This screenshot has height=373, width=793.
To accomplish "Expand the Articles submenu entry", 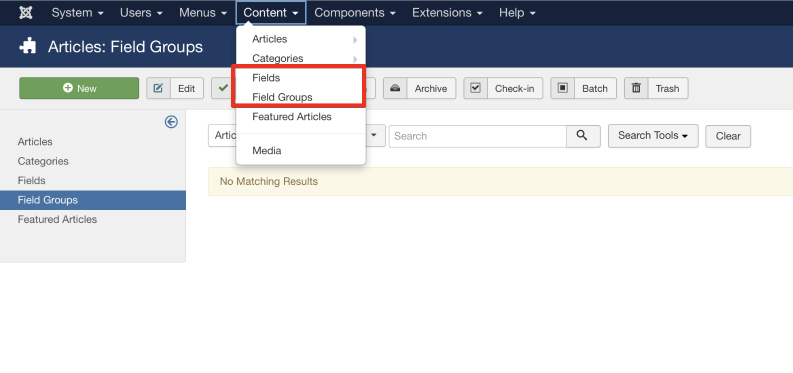I will [x=301, y=39].
